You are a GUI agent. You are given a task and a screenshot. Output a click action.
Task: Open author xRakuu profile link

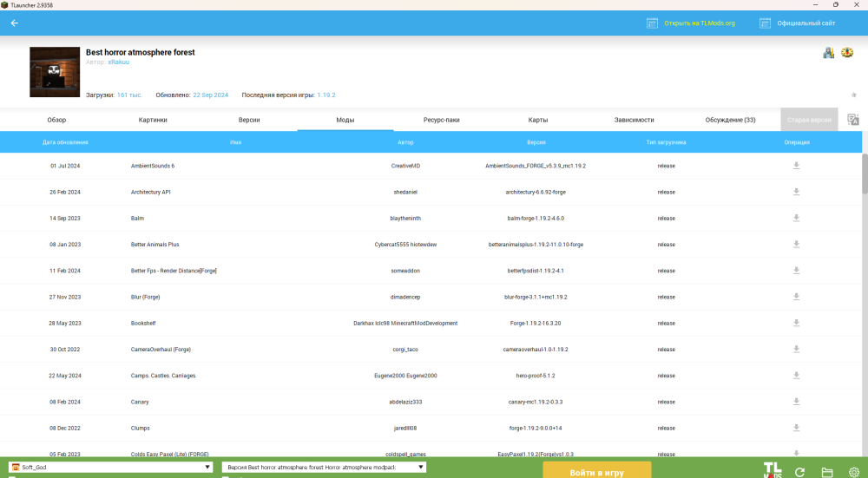coord(118,62)
